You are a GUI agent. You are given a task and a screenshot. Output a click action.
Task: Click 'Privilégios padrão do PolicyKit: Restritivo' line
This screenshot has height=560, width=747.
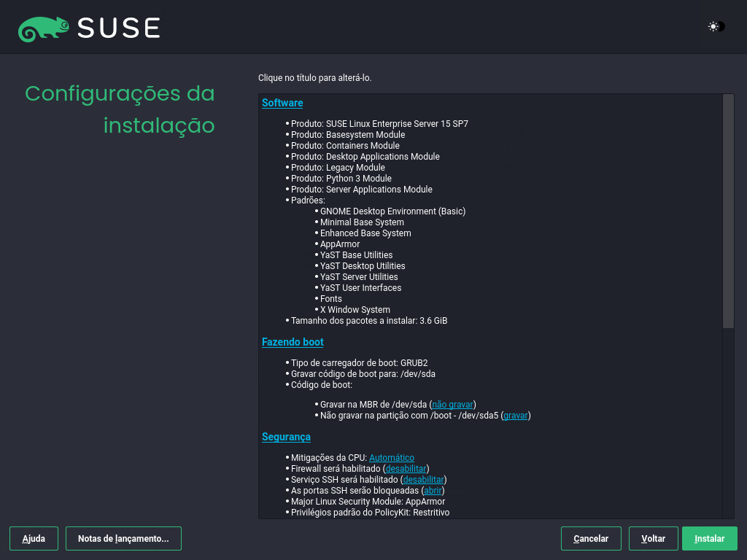click(370, 513)
